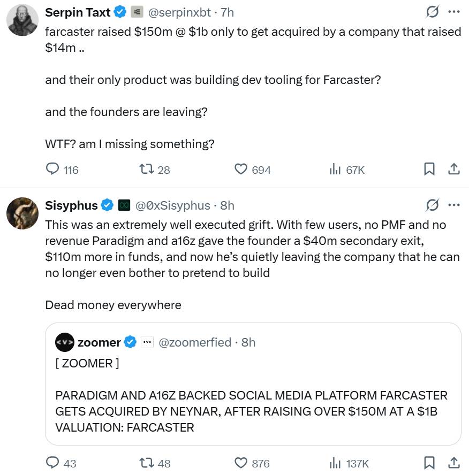Open Grok icon on Serpin Taxt's tweet
This screenshot has width=469, height=476.
coord(432,12)
